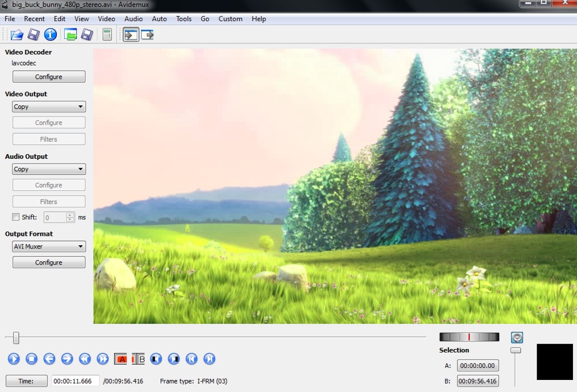Go to the first frame of the video

click(191, 359)
